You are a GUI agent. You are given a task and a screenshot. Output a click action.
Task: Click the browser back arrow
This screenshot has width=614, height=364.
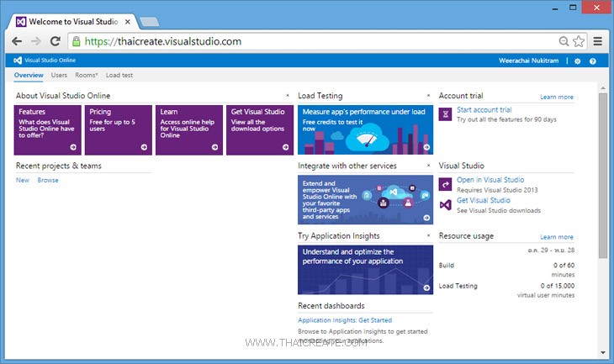(x=17, y=41)
